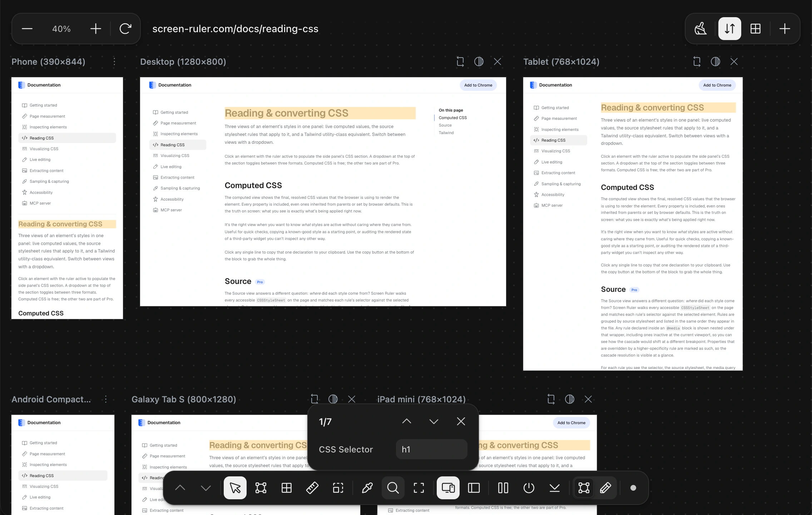Select the bounding box nodes tool

click(261, 488)
